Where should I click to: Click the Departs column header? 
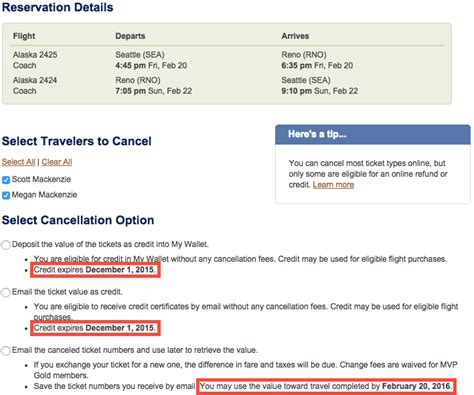pos(130,36)
